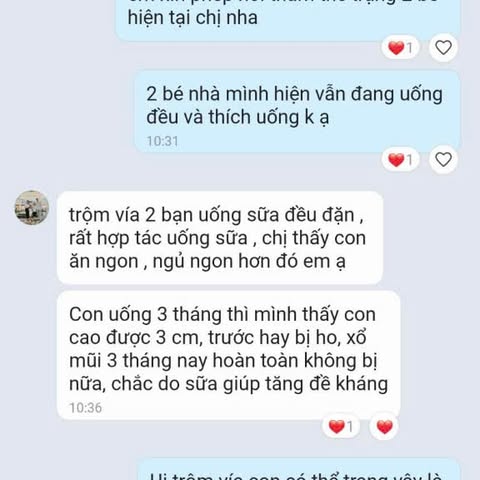The height and width of the screenshot is (480, 480).
Task: Tap filled red heart on 10:36 message
Action: [384, 426]
